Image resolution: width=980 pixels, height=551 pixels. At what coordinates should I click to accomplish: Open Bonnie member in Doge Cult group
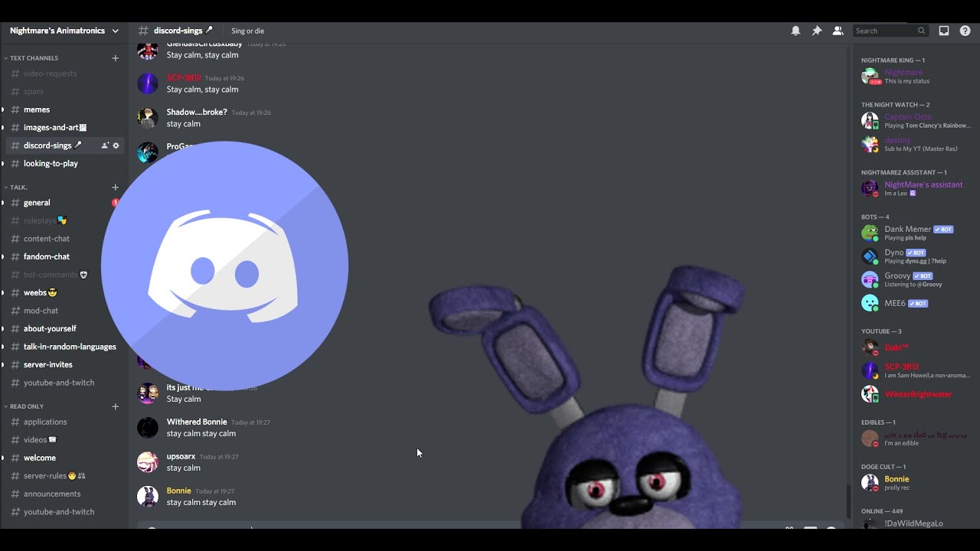click(x=916, y=483)
